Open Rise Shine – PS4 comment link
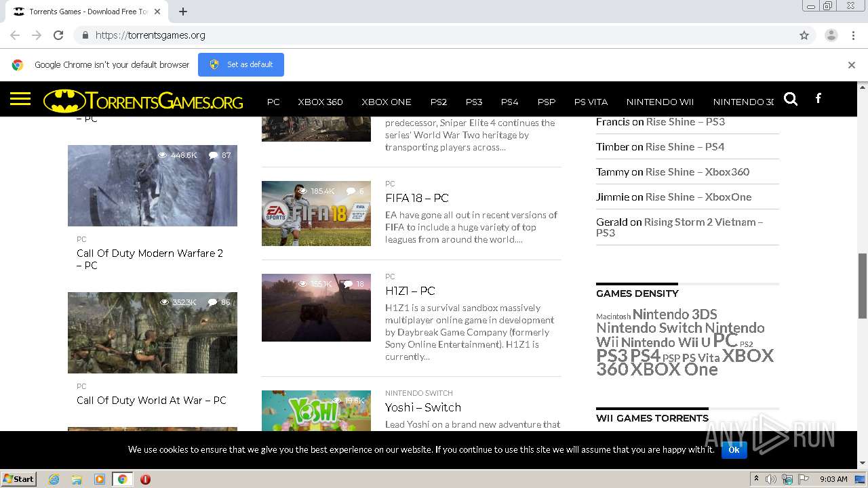Viewport: 868px width, 488px height. tap(685, 147)
